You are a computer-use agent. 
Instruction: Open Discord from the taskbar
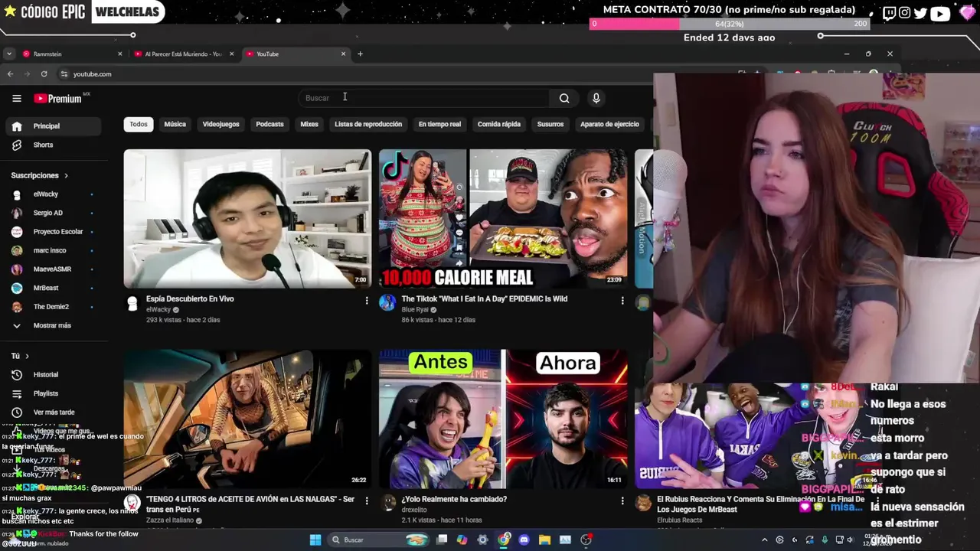[x=524, y=540]
